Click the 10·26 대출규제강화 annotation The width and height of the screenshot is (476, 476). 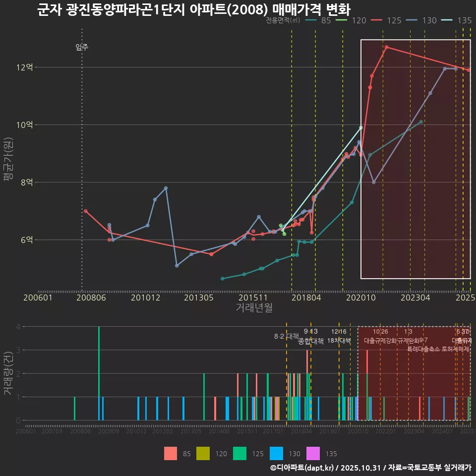point(380,336)
